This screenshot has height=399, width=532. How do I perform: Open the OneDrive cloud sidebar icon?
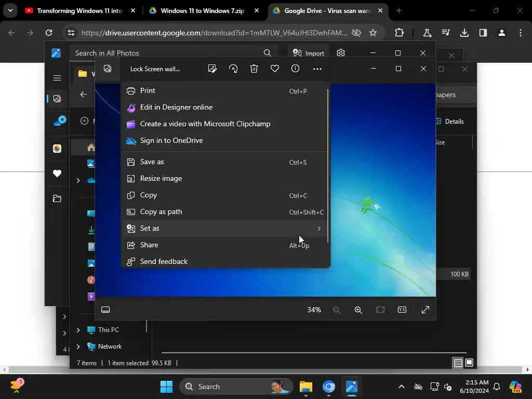[x=60, y=121]
